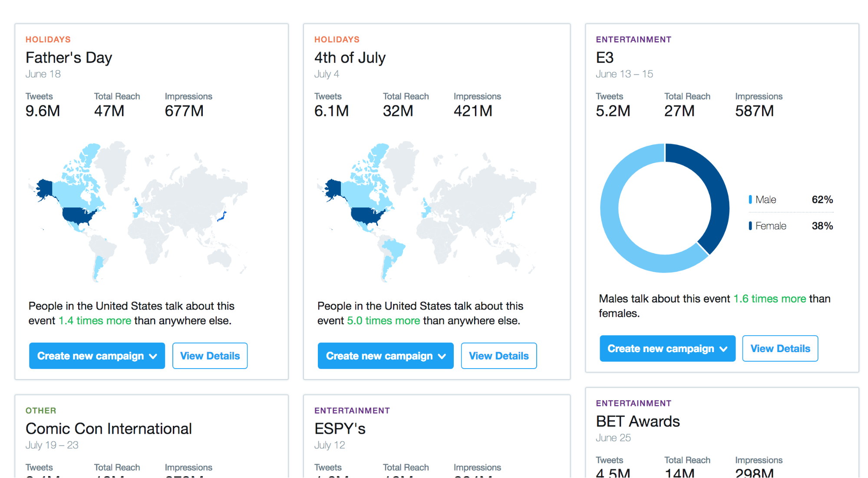View Details of the 4th of July event
The height and width of the screenshot is (478, 868).
(x=498, y=356)
